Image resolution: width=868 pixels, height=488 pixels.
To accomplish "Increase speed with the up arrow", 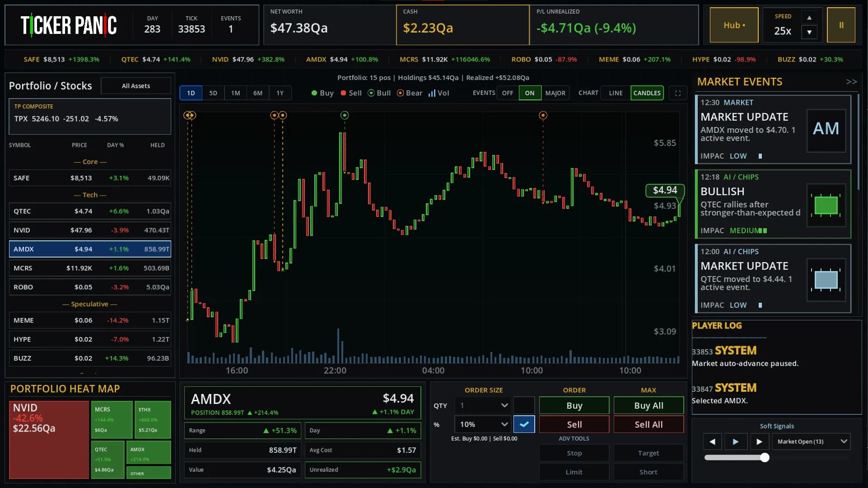I will 809,18.
